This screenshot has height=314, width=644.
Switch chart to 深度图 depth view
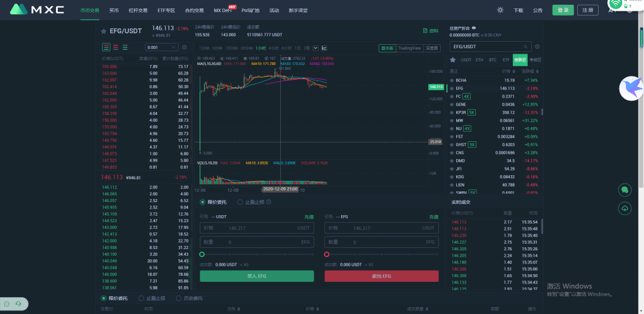[432, 48]
